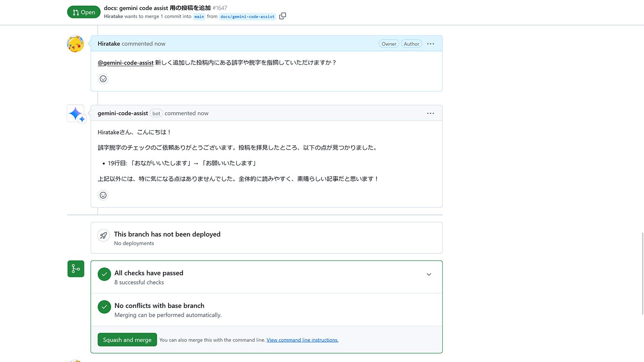Click Hiratake's Pikachu avatar
Viewport: 644px width, 362px height.
[75, 44]
